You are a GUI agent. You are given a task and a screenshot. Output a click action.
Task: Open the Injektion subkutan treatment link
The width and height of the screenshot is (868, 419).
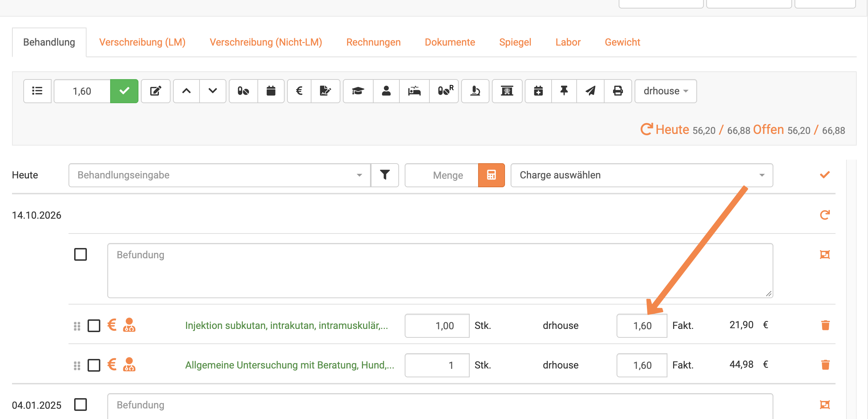point(287,325)
